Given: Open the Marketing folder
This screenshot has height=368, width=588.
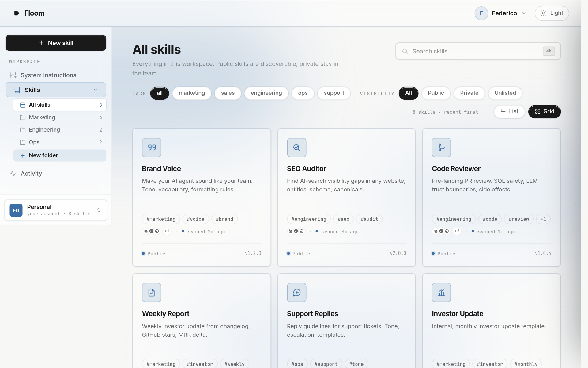Looking at the screenshot, I should 60,117.
